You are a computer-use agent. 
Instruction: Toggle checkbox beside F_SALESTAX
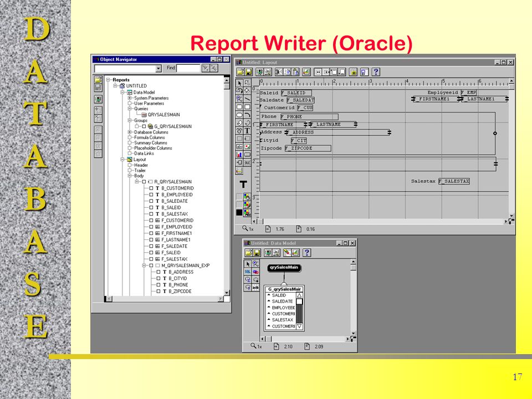point(151,259)
